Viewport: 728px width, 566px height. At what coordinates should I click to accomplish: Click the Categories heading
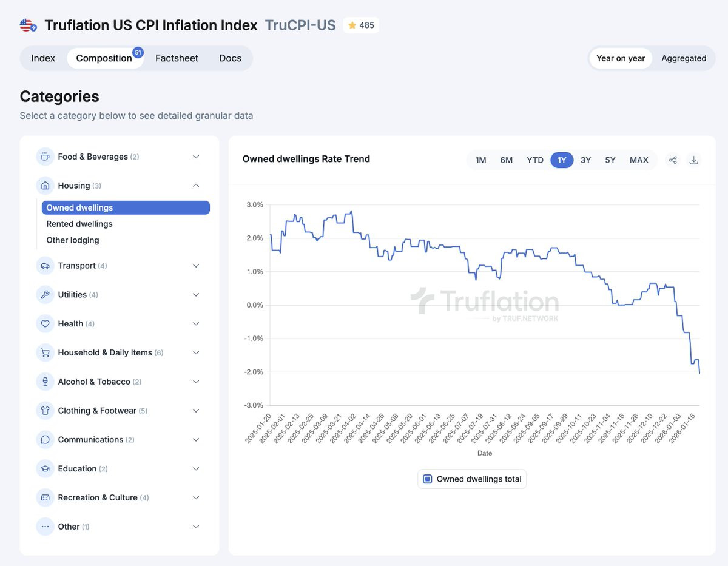click(59, 96)
